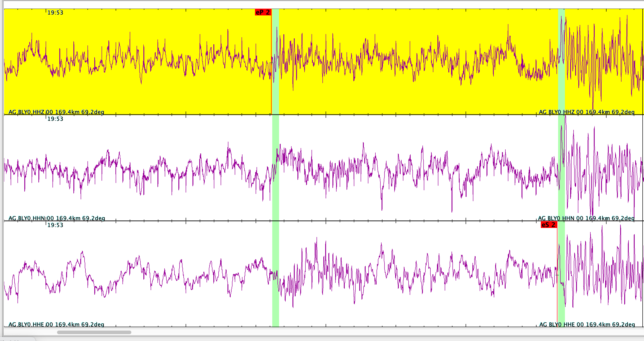The image size is (644, 341).
Task: Click left AG BLY0 HHE channel label
Action: tap(56, 324)
